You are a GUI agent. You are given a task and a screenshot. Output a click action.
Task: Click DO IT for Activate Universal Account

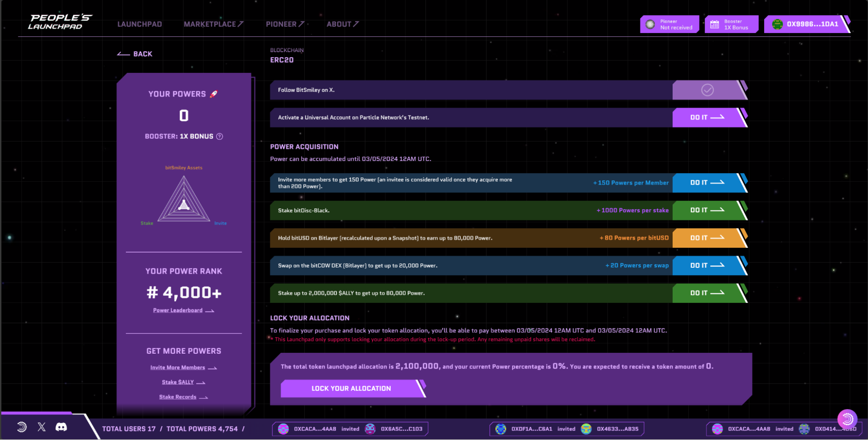pyautogui.click(x=710, y=118)
